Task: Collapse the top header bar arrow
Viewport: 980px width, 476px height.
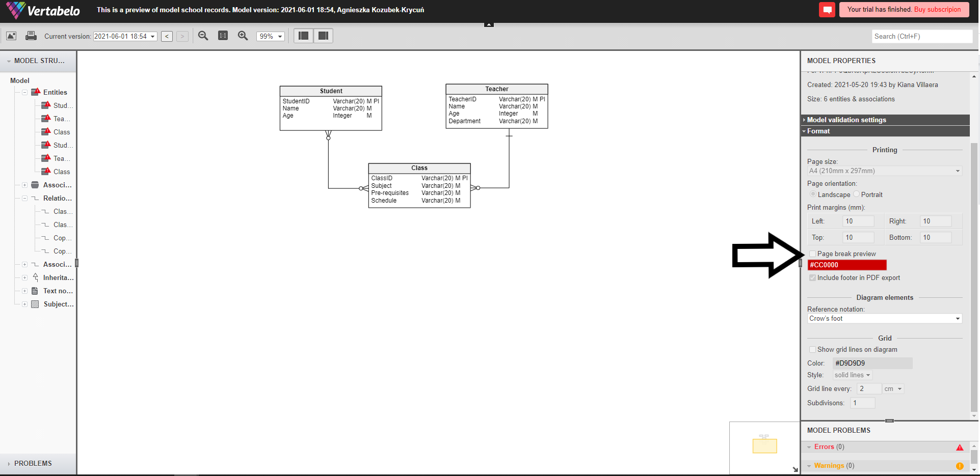Action: point(489,24)
